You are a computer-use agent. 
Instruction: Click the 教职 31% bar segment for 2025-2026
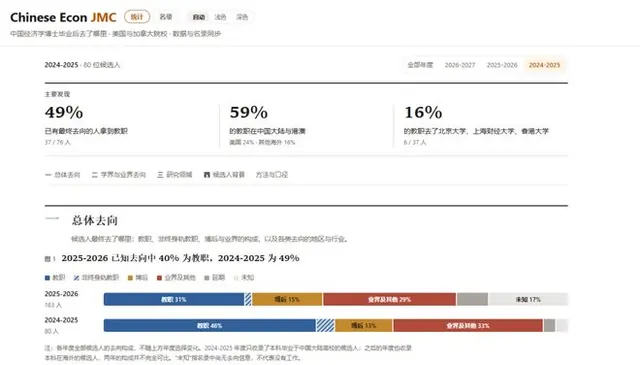[x=174, y=299]
